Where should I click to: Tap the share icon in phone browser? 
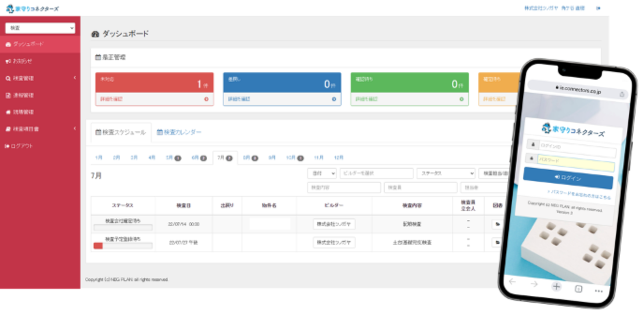622,94
